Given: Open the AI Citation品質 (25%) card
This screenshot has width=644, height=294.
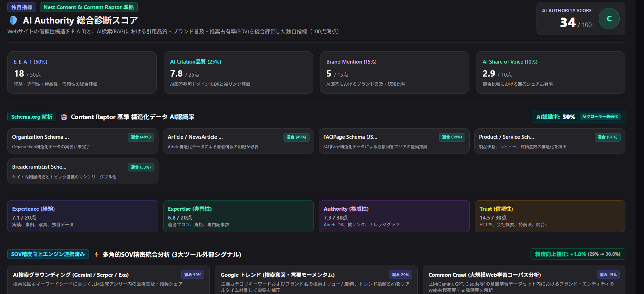Looking at the screenshot, I should point(238,73).
